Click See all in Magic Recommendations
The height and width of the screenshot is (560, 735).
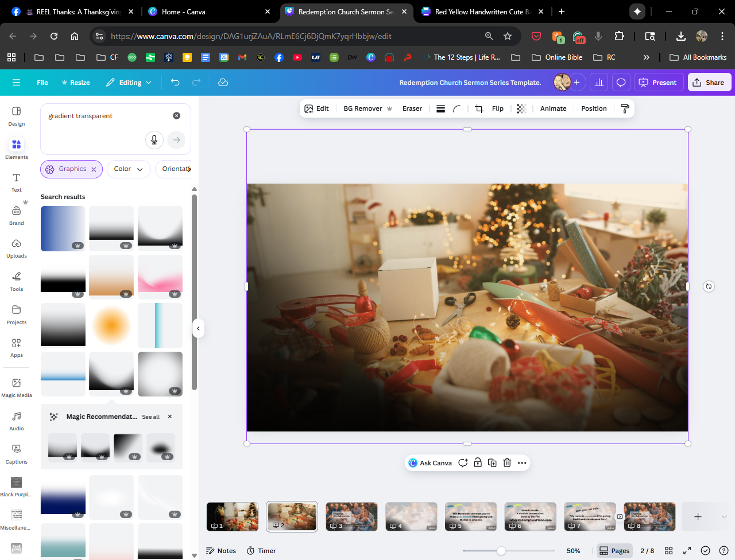coord(150,417)
